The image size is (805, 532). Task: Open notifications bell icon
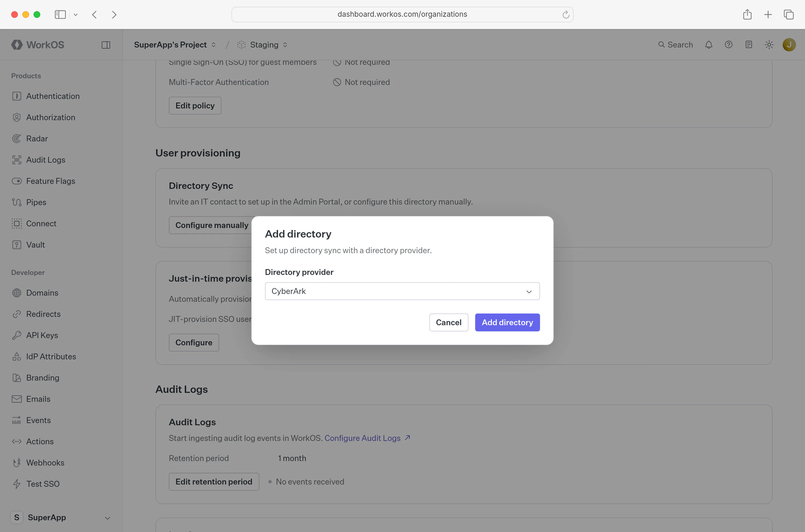tap(709, 45)
